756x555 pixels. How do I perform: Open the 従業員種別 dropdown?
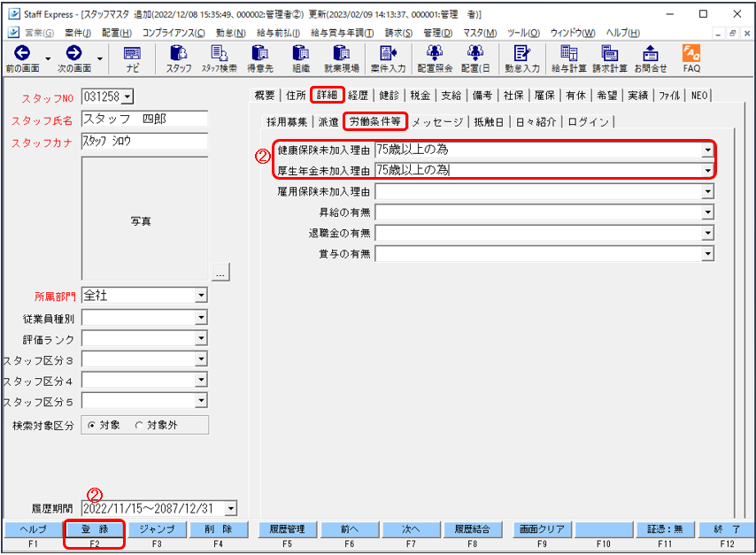click(201, 317)
